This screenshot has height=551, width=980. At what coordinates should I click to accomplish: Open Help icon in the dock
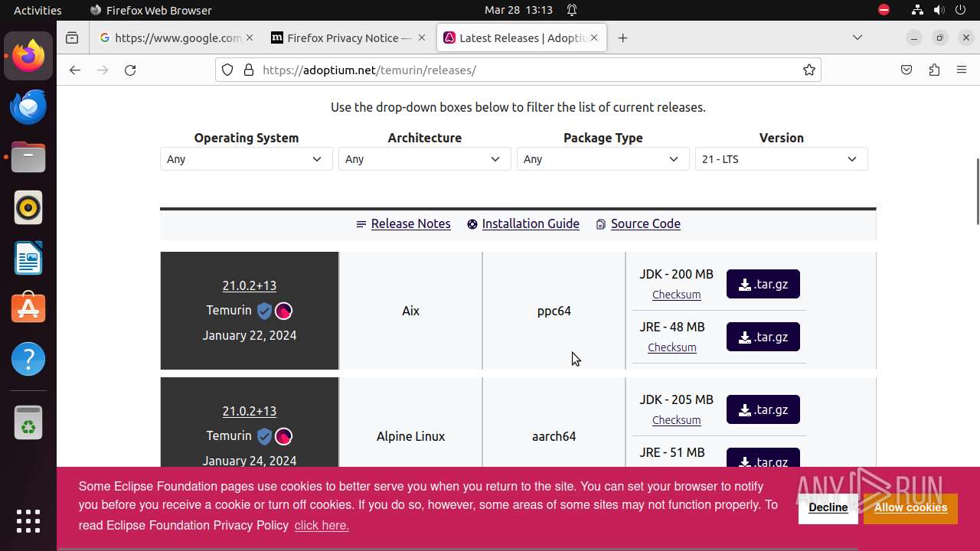coord(28,359)
